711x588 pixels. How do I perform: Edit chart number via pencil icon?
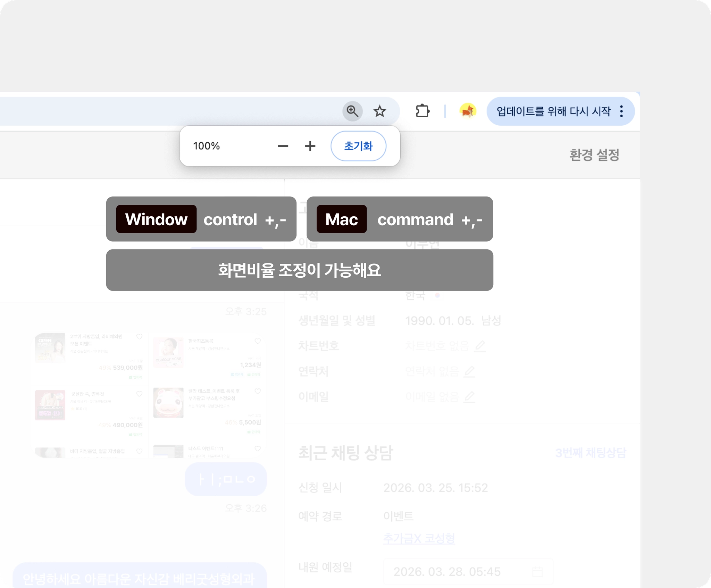tap(480, 346)
